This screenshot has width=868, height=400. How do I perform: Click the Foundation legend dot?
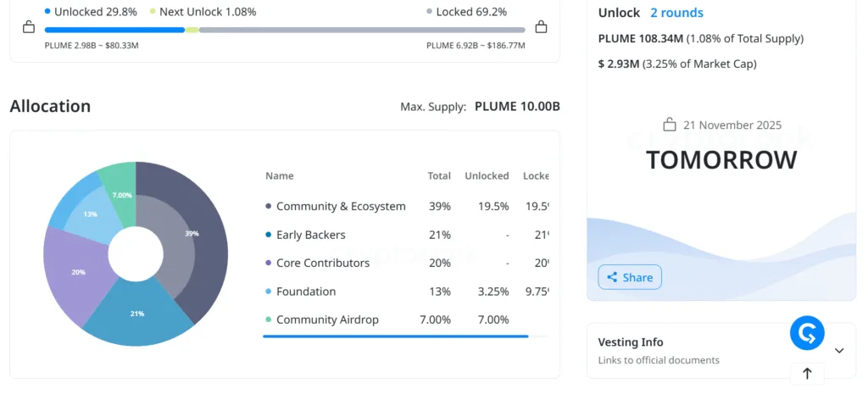269,292
